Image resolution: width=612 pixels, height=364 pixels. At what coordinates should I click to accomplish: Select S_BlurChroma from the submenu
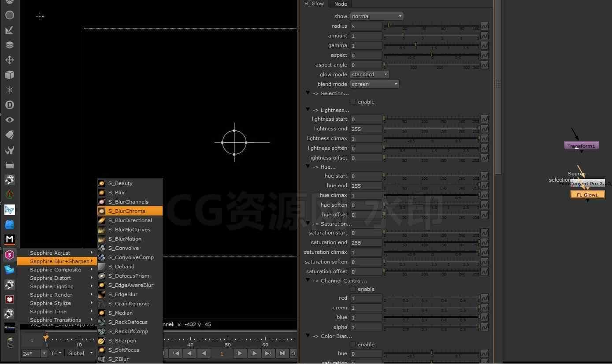tap(130, 211)
